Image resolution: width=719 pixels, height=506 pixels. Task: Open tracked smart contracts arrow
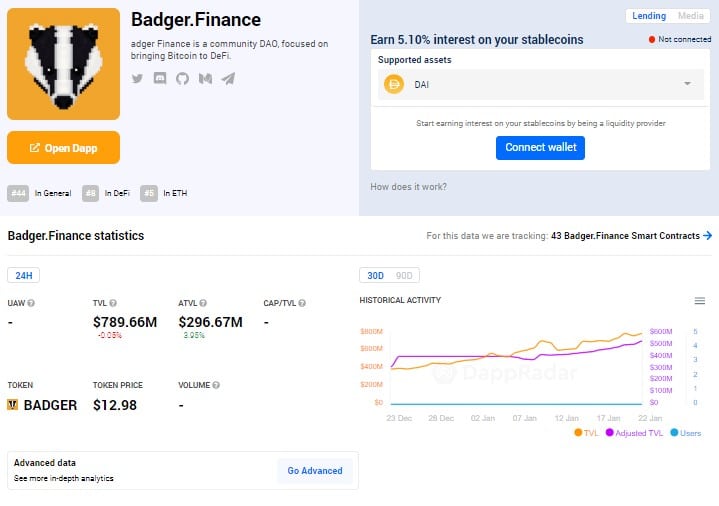pyautogui.click(x=708, y=235)
